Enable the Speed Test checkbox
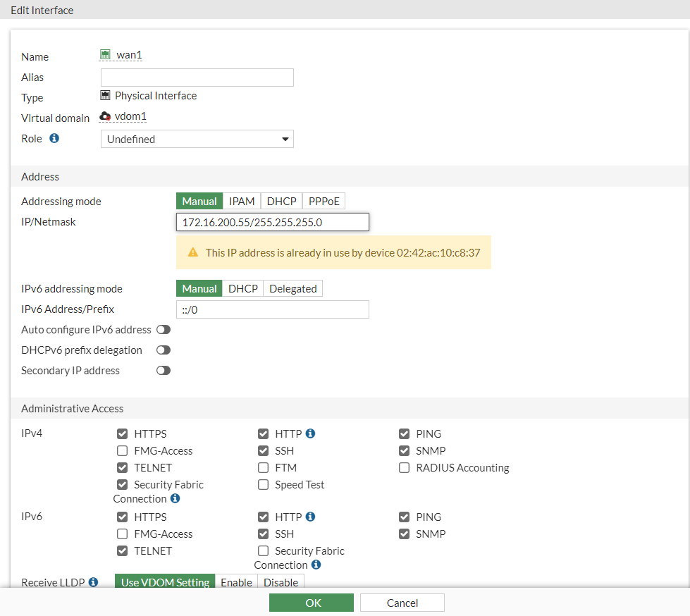 (263, 484)
